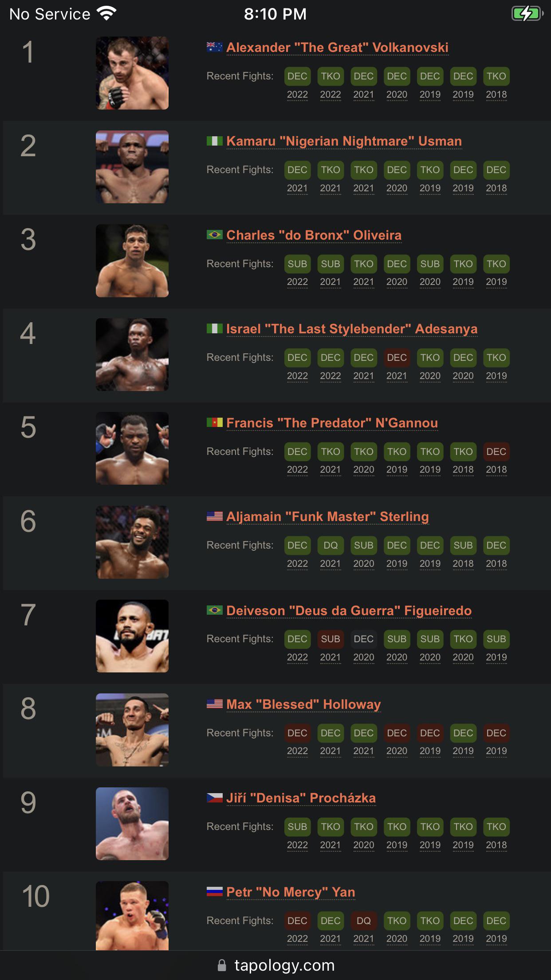Screen dimensions: 551x980
Task: Click the Czech flag beside Jiří Procházka
Action: click(x=214, y=798)
